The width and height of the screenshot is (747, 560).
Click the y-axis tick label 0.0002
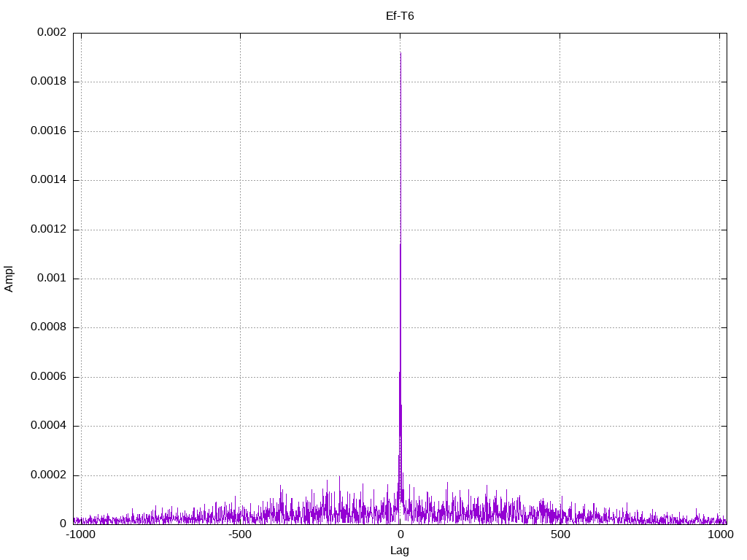(x=48, y=475)
